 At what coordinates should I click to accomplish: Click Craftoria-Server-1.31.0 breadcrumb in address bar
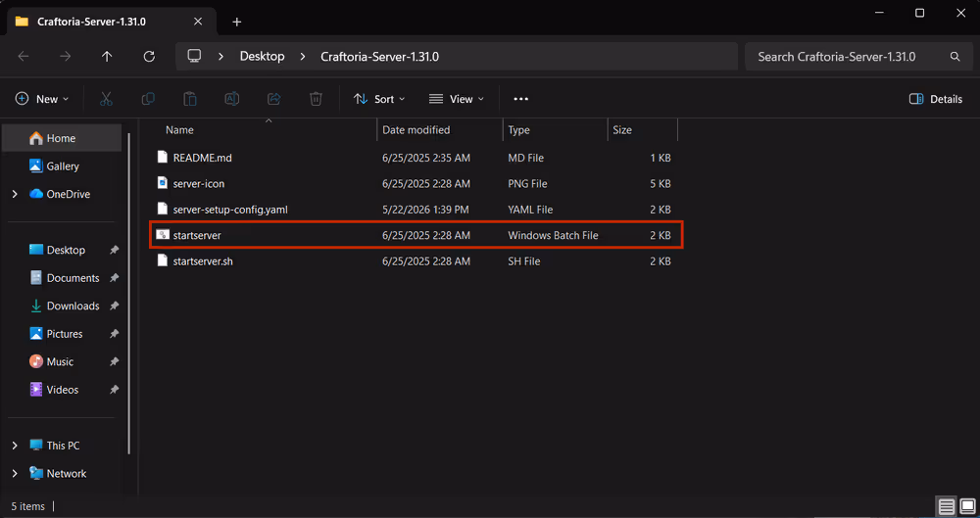pos(379,56)
